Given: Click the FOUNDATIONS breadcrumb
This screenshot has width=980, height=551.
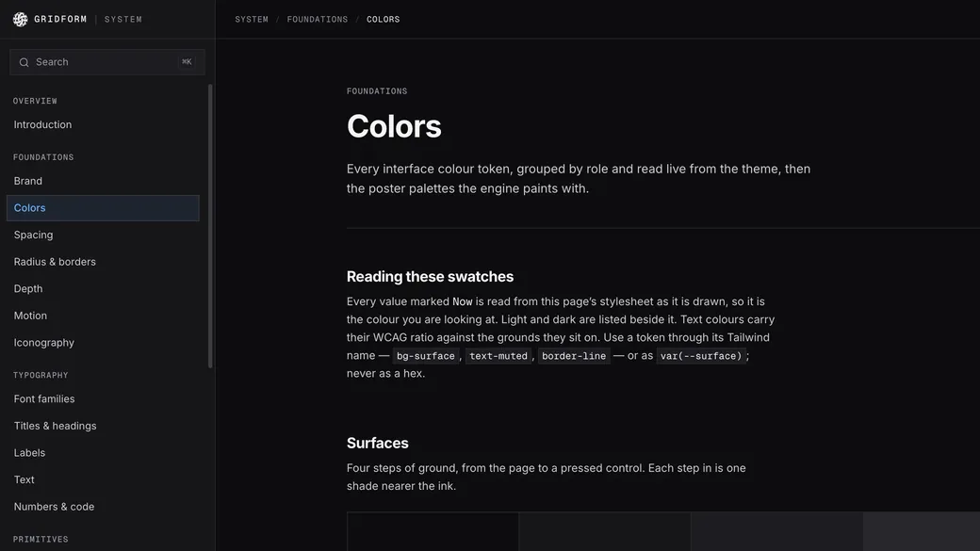Looking at the screenshot, I should pos(318,20).
